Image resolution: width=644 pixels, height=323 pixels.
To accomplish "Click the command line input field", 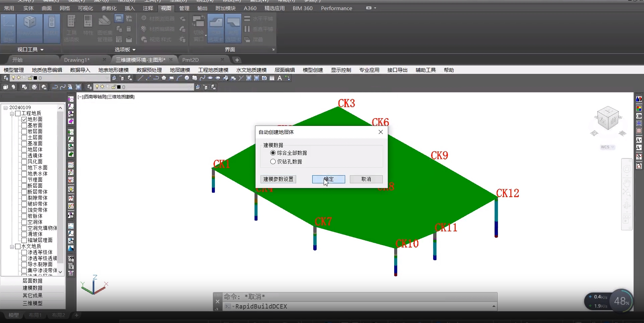I will pyautogui.click(x=359, y=306).
